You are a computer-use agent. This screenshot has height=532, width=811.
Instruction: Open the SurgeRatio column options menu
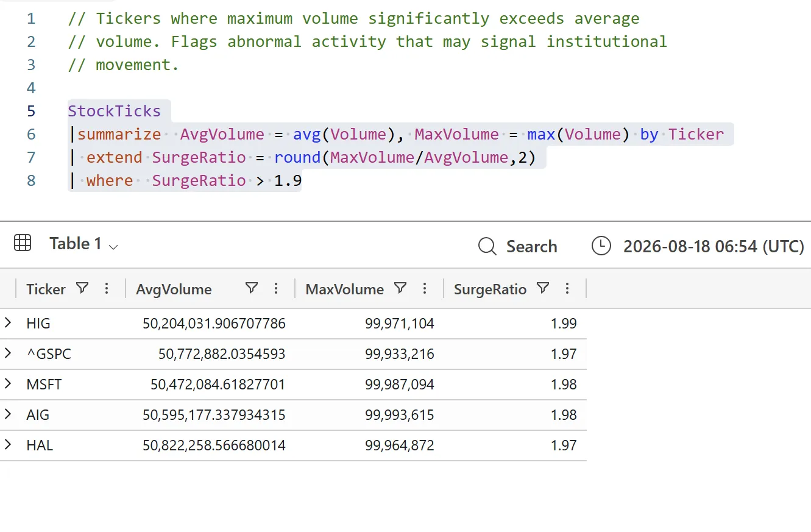click(x=567, y=288)
